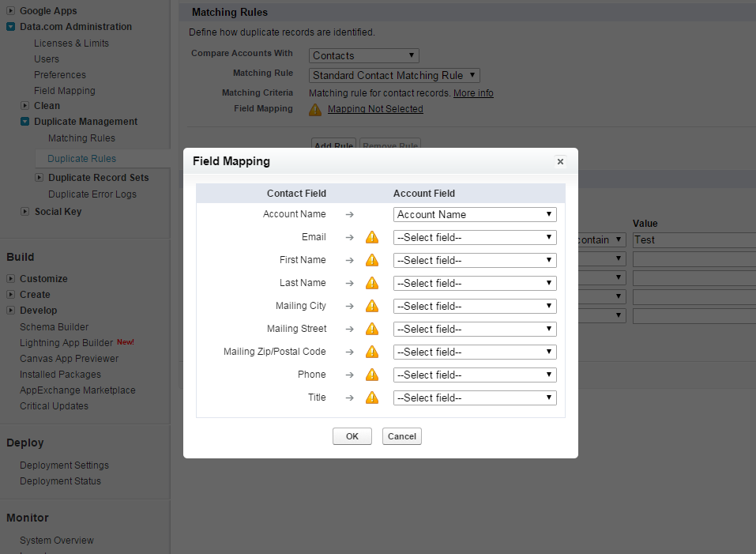
Task: Open dropdown for Mailing Zip/Postal Code
Action: pos(475,352)
